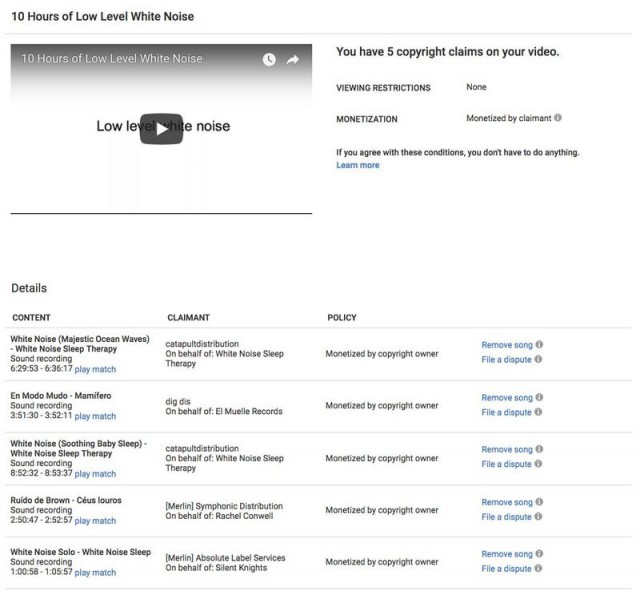Viewport: 640px width, 599px height.
Task: Click video title in player overlay
Action: coord(111,58)
